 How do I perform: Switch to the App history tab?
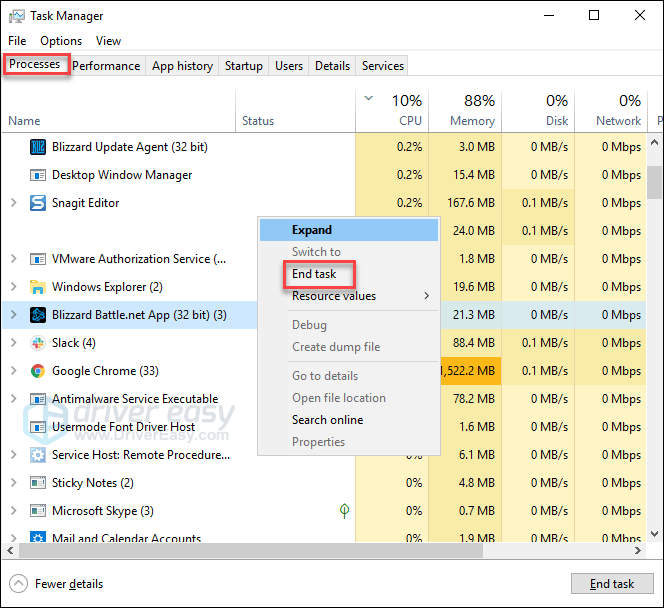click(x=182, y=66)
